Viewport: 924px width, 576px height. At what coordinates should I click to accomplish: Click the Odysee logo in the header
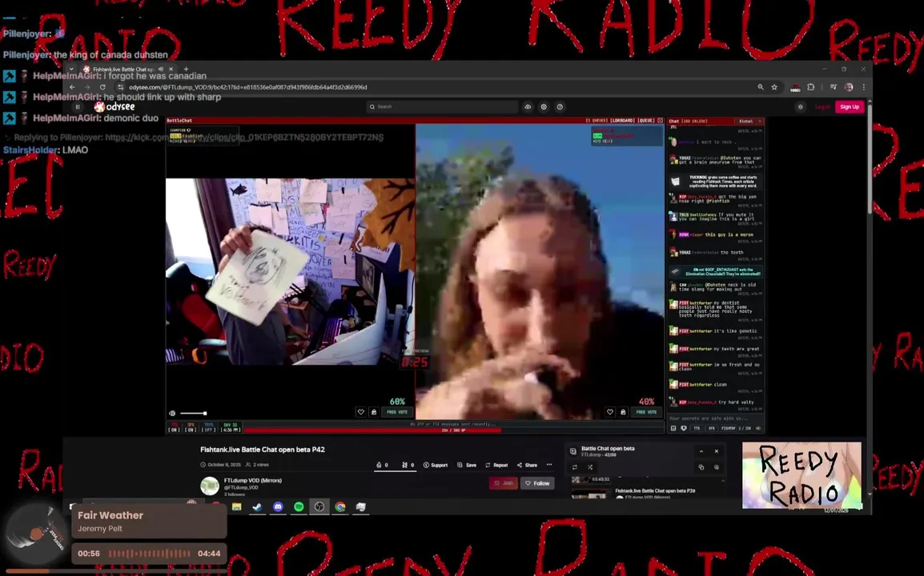tap(115, 106)
